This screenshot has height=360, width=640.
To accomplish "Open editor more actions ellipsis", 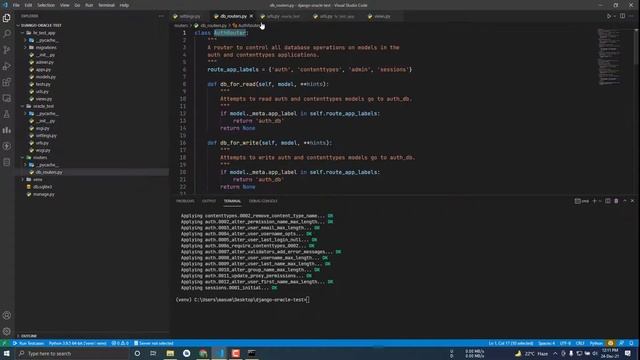I will tap(631, 16).
